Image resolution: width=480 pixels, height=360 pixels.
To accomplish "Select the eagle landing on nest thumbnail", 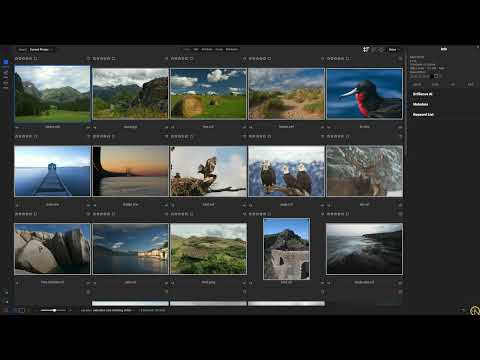I will (208, 171).
